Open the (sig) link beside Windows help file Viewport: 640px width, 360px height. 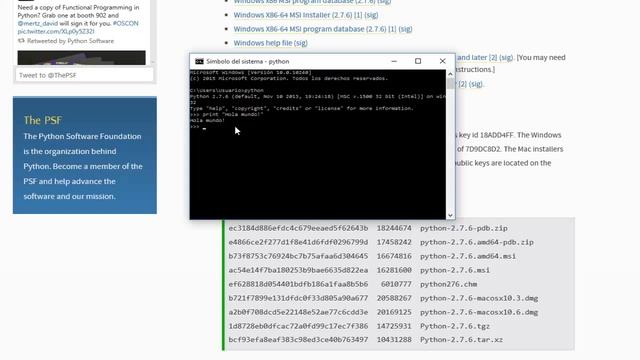point(300,43)
